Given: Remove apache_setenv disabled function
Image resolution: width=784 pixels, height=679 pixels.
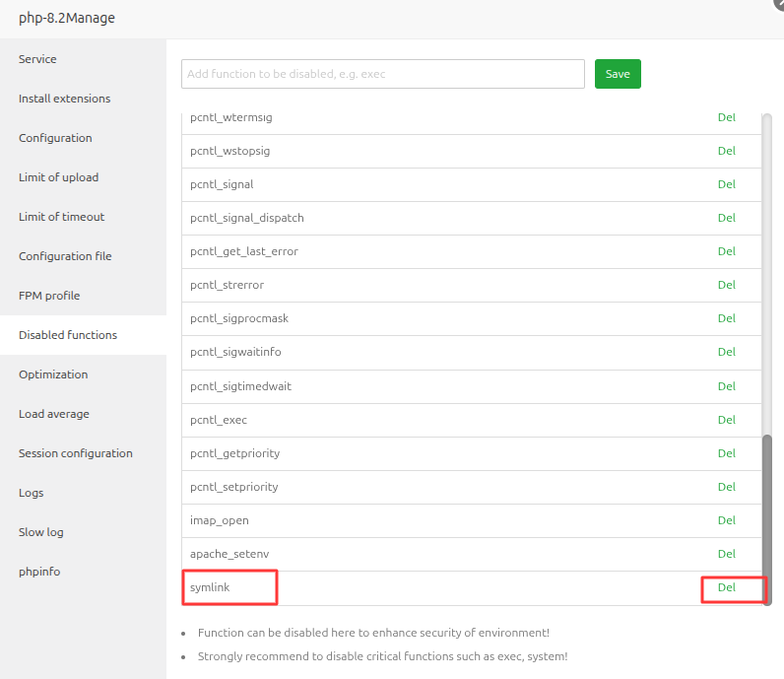Looking at the screenshot, I should [726, 554].
